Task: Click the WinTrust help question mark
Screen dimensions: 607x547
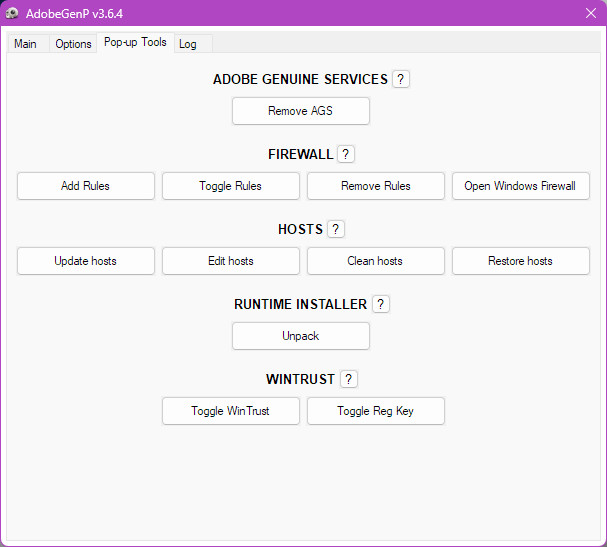Action: (349, 379)
